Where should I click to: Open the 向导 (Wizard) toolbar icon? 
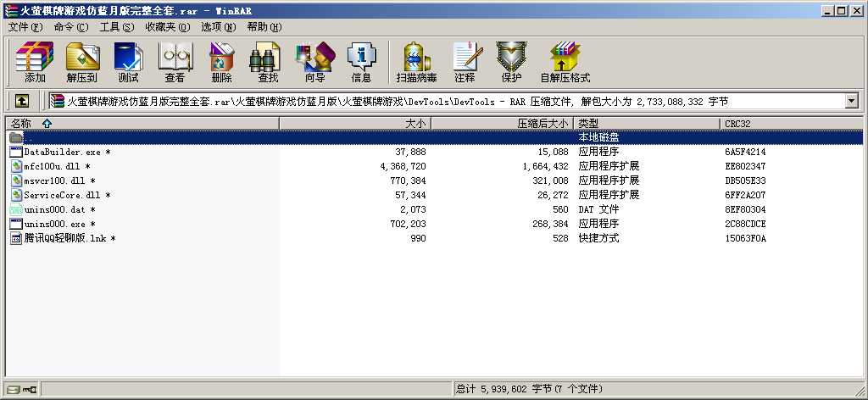(x=315, y=56)
